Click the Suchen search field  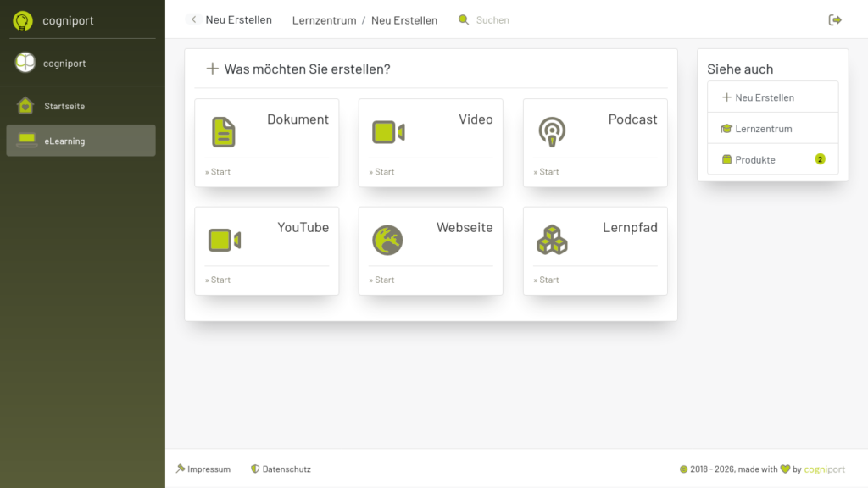pos(492,20)
